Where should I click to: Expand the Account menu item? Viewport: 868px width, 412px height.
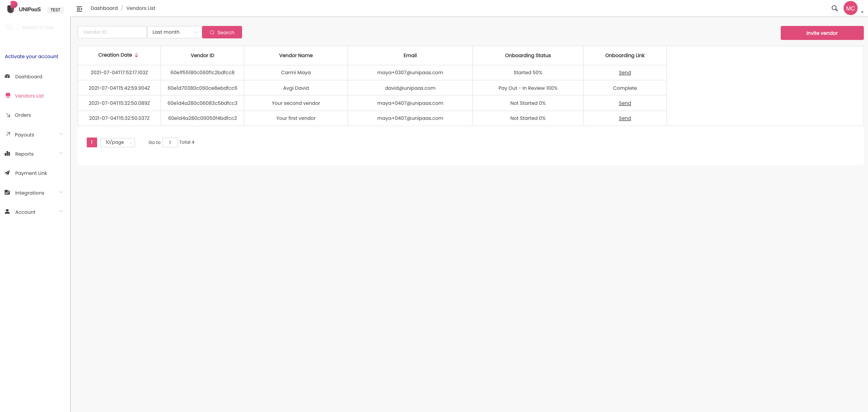[25, 212]
